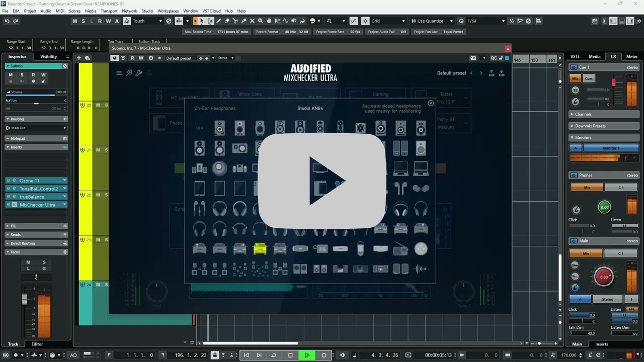
Task: Toggle Write automation on plug-in window
Action: coord(141,58)
